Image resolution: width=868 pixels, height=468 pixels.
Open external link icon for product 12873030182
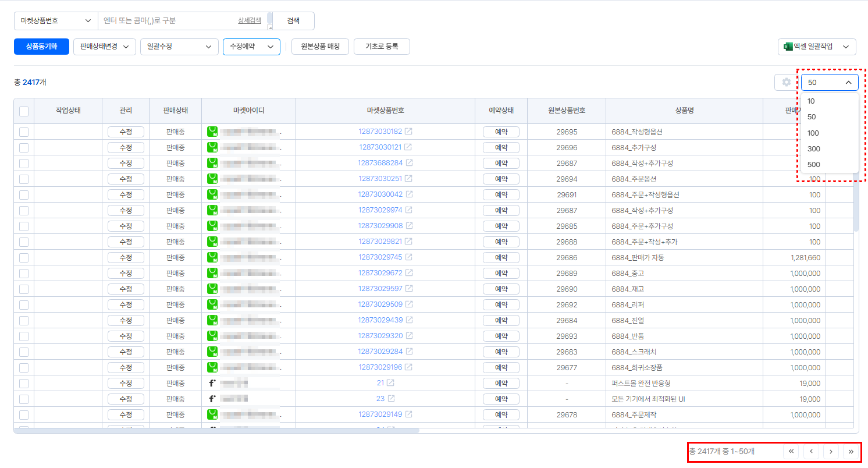pyautogui.click(x=408, y=132)
